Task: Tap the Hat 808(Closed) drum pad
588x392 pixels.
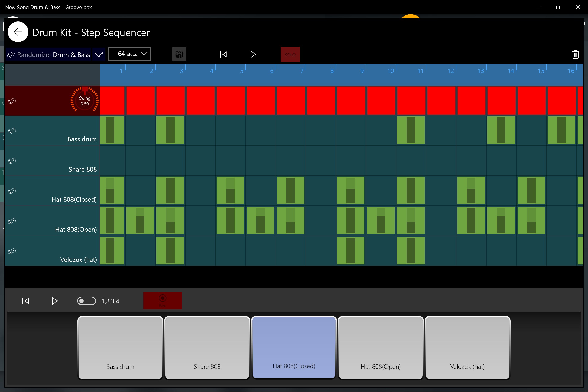Action: (294, 348)
